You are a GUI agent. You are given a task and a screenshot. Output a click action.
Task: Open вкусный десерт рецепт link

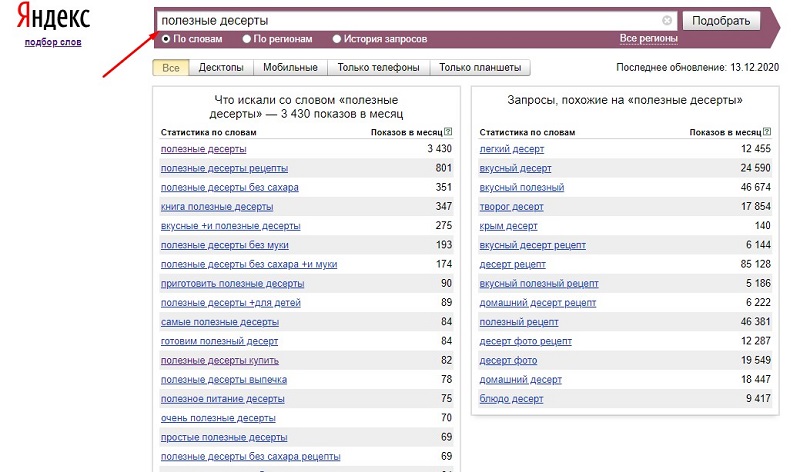click(533, 245)
